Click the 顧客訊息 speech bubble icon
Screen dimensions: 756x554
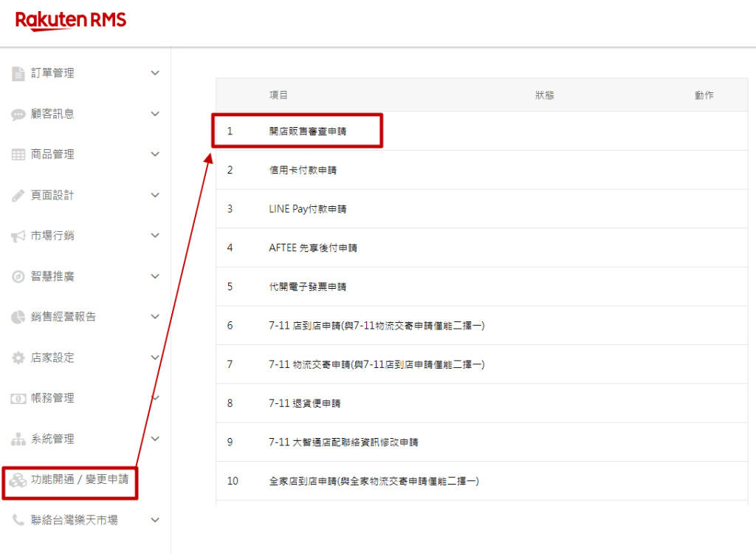[x=18, y=114]
